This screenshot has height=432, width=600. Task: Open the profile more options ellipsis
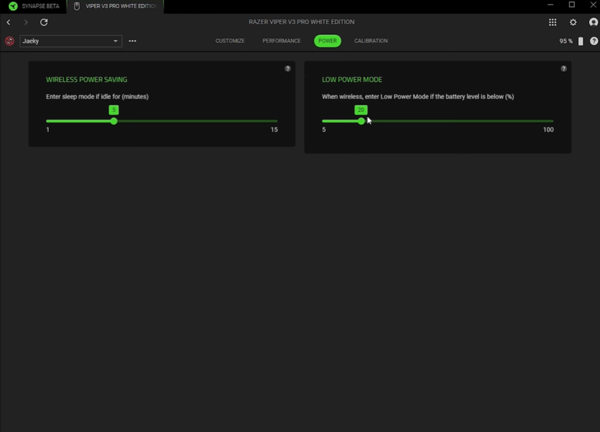[132, 41]
